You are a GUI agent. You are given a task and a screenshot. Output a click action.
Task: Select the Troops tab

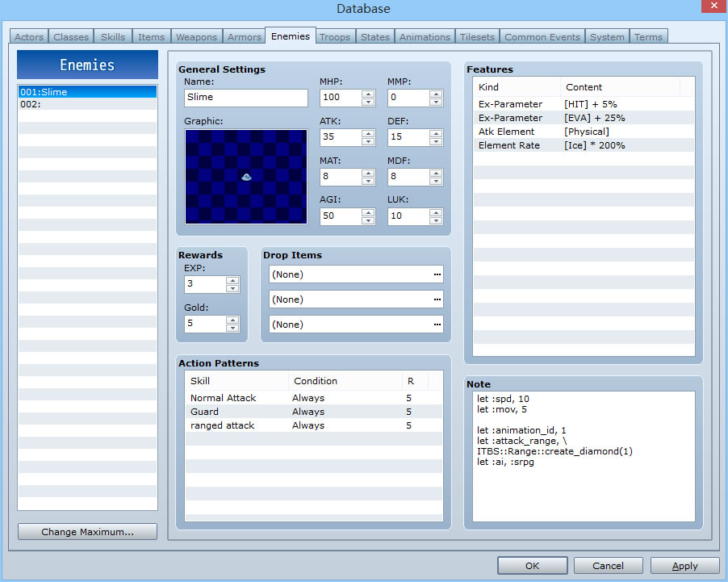coord(335,36)
